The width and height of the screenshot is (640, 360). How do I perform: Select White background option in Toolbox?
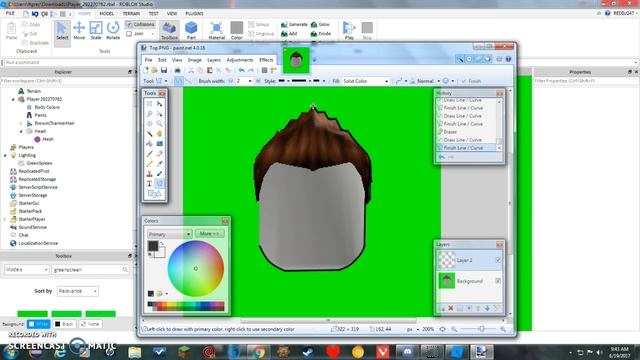click(39, 324)
